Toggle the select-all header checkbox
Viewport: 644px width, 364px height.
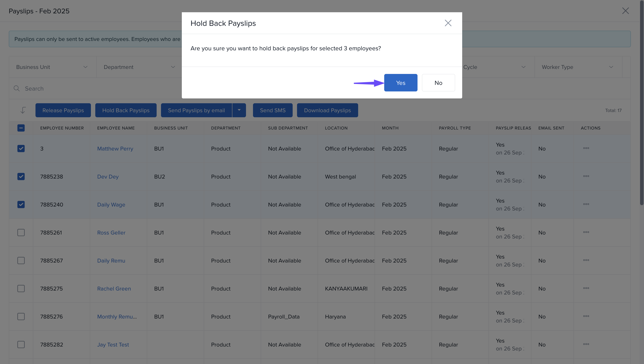(21, 128)
